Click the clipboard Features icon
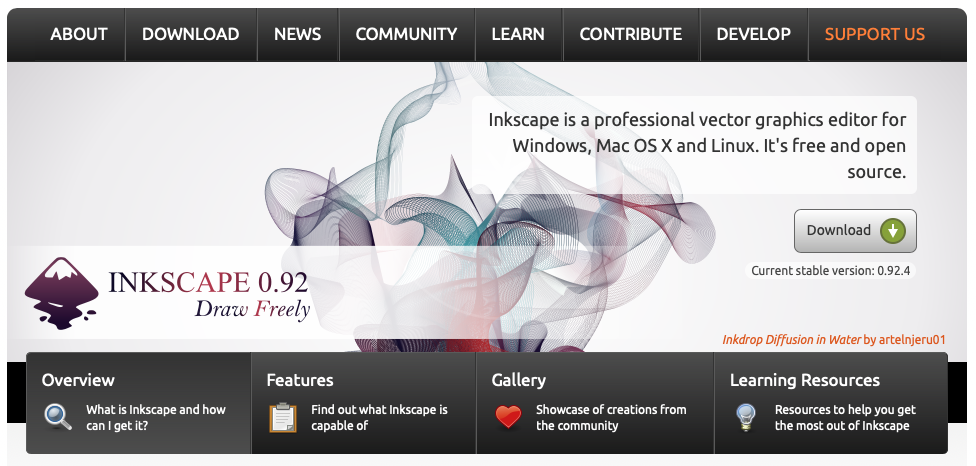Screen dimensions: 976x466 pos(283,417)
